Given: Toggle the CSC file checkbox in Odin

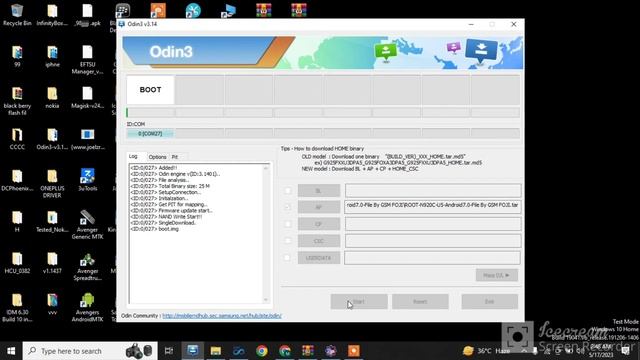Looking at the screenshot, I should (288, 241).
